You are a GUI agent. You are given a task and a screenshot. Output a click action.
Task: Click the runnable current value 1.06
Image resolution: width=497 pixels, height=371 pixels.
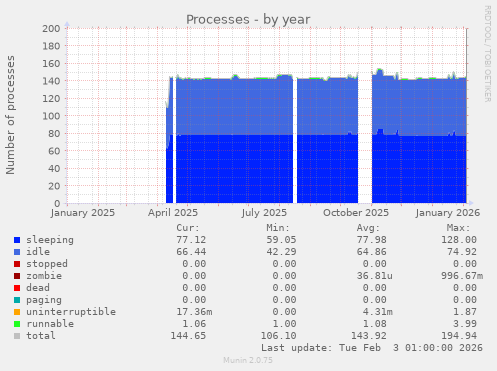tap(194, 324)
